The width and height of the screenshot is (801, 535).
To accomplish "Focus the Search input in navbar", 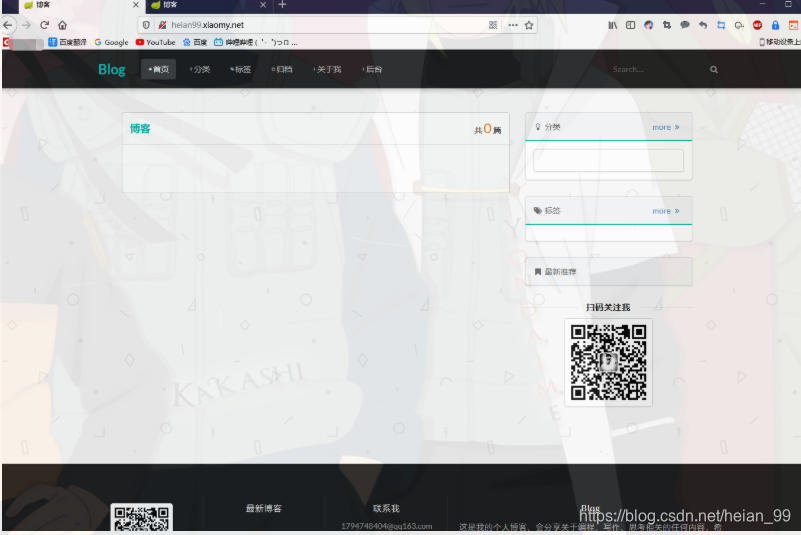I will point(659,69).
